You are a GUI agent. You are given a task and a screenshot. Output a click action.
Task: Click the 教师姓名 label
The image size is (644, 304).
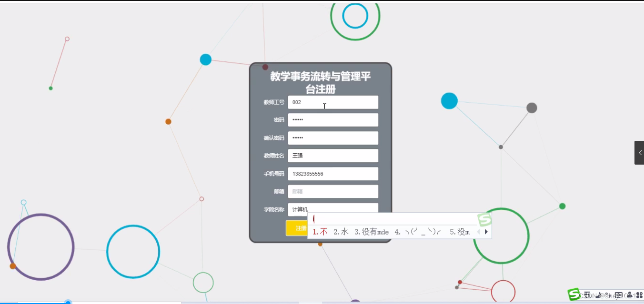click(x=274, y=156)
